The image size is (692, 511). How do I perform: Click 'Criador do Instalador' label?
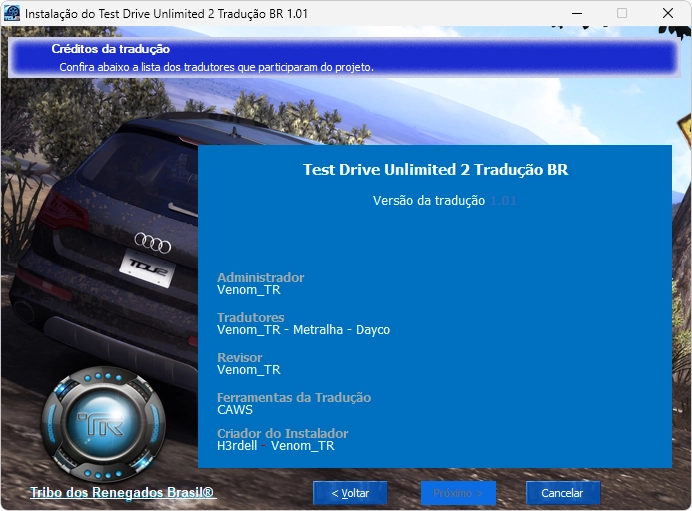(282, 433)
